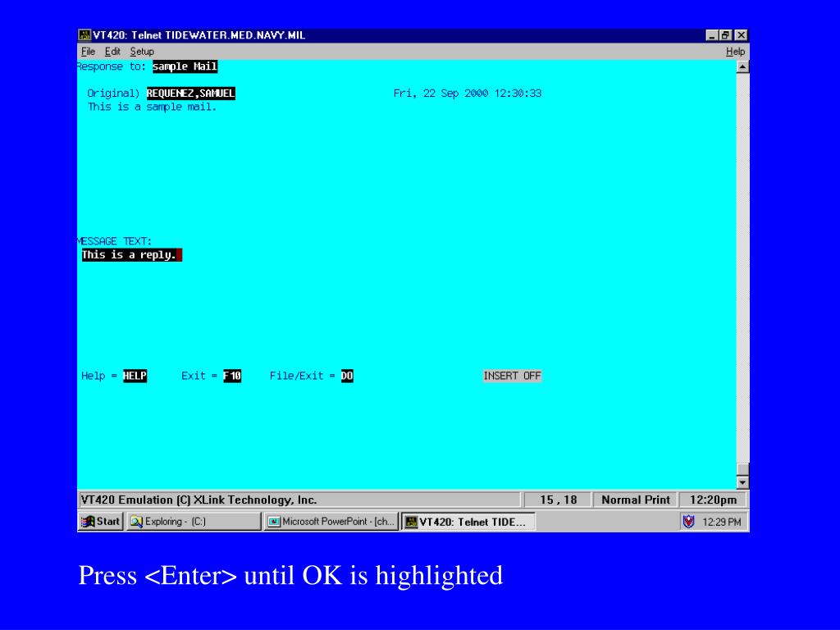The height and width of the screenshot is (630, 840).
Task: Click the "This is a sample mail." text line
Action: pos(152,107)
